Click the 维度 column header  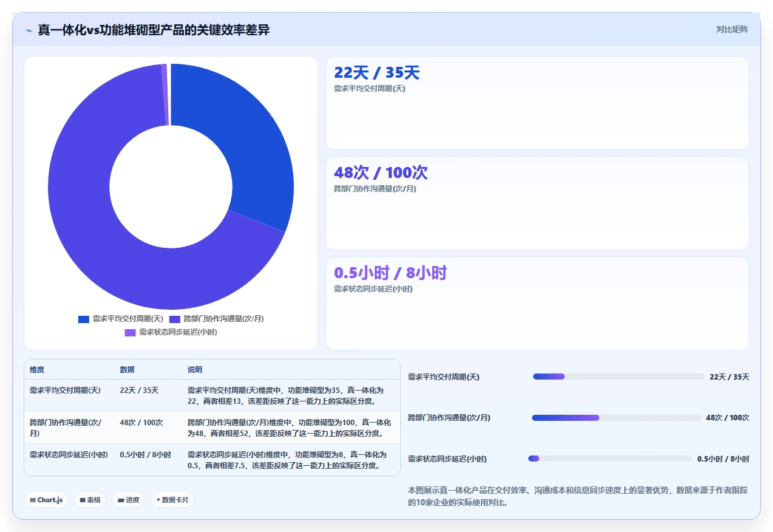pos(37,370)
